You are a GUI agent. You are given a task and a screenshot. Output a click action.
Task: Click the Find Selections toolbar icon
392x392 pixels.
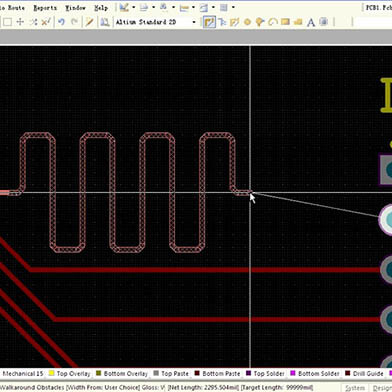pyautogui.click(x=164, y=7)
